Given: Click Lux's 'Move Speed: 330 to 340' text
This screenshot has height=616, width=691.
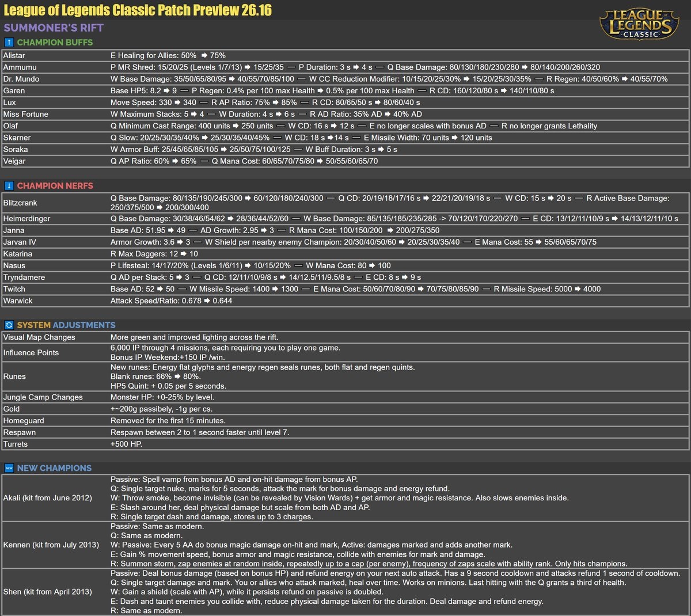Looking at the screenshot, I should pyautogui.click(x=154, y=102).
